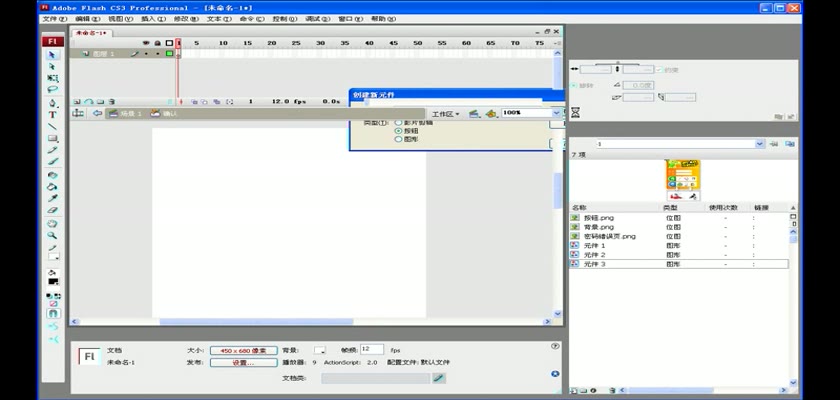Delete layer using the trash icon
Image resolution: width=840 pixels, height=400 pixels.
tap(112, 101)
